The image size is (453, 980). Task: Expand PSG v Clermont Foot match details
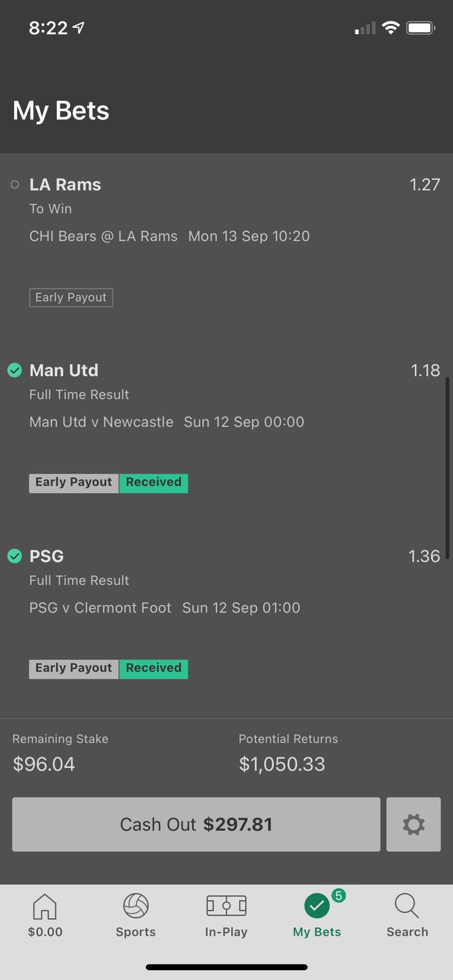pyautogui.click(x=165, y=608)
